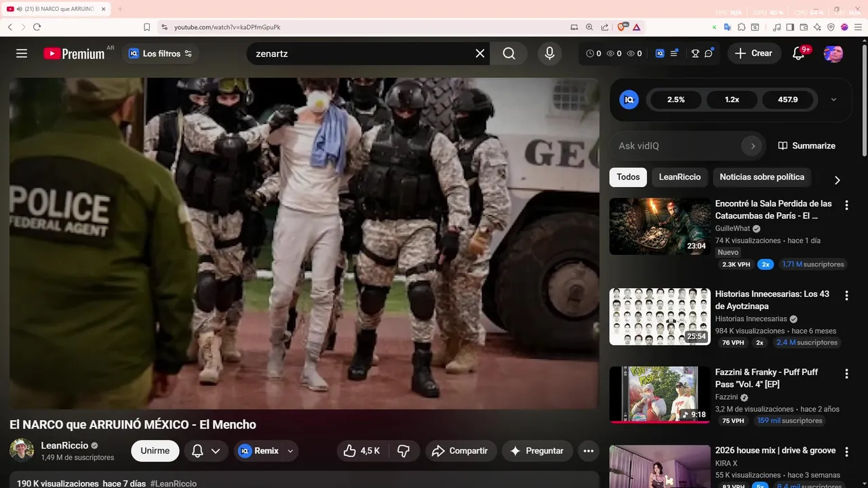Viewport: 868px width, 488px height.
Task: Open LeanRiccio channel name
Action: pyautogui.click(x=64, y=445)
